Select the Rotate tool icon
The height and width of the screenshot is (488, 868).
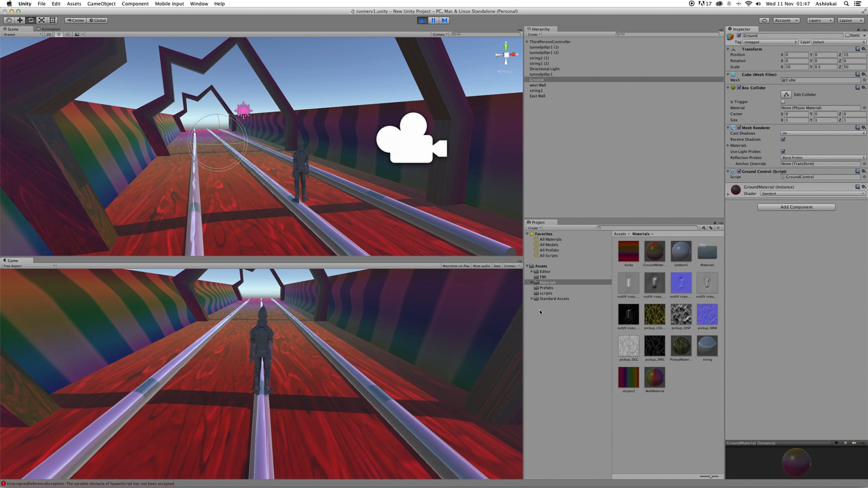tap(31, 20)
